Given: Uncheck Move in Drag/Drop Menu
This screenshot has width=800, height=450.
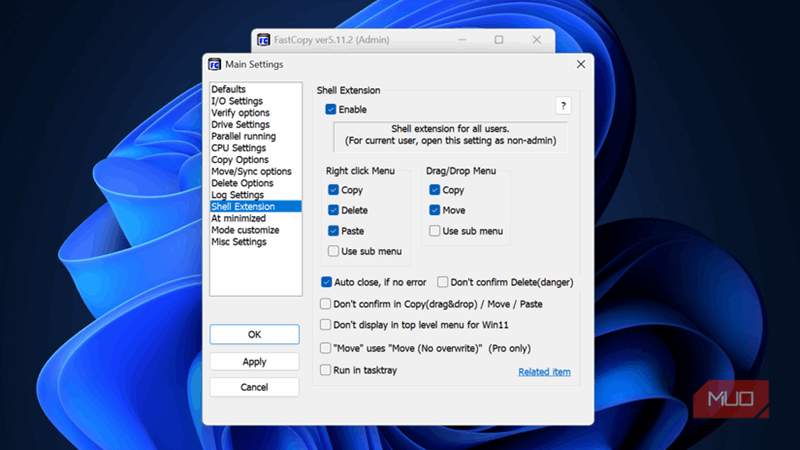Looking at the screenshot, I should click(435, 210).
